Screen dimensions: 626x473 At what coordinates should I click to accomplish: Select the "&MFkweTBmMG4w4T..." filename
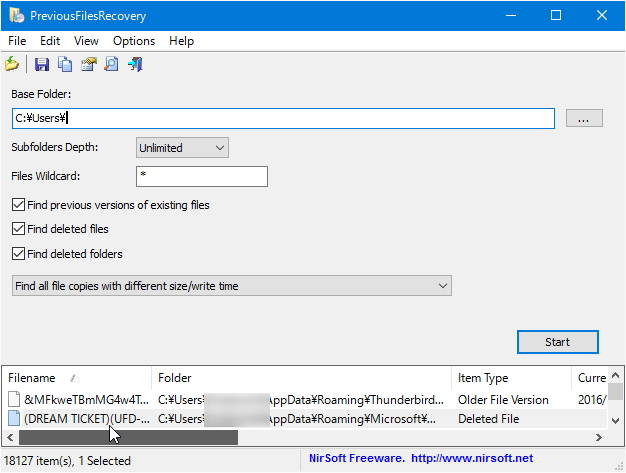86,400
